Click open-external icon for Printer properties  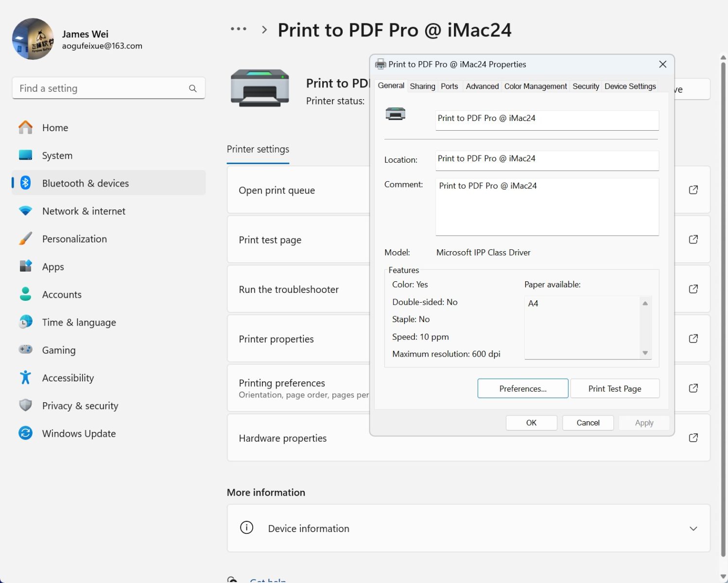pos(693,338)
